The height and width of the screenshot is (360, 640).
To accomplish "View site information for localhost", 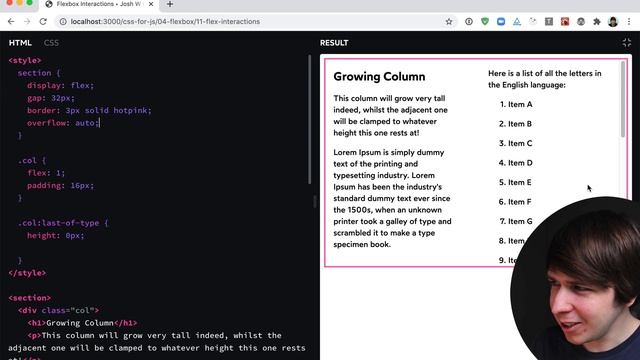I will [63, 22].
